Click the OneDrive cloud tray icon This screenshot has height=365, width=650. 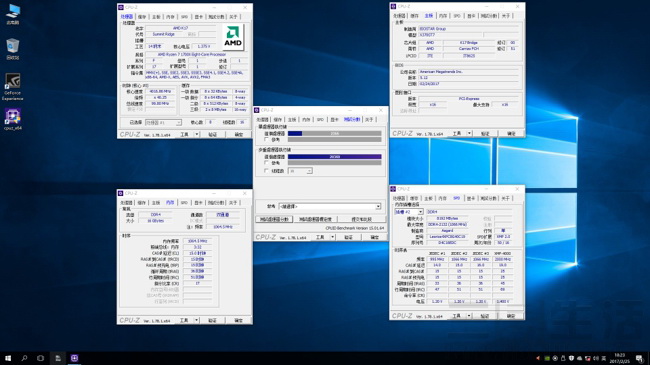pos(580,358)
